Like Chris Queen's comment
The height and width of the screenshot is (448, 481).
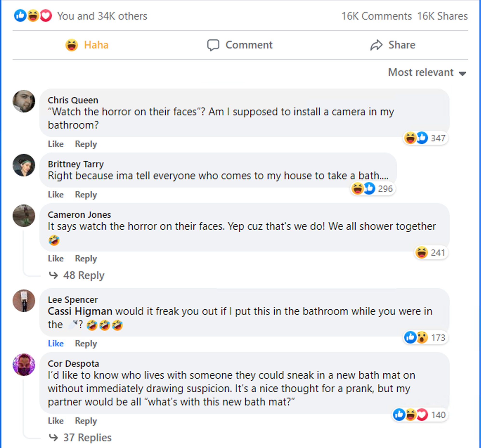[x=56, y=144]
